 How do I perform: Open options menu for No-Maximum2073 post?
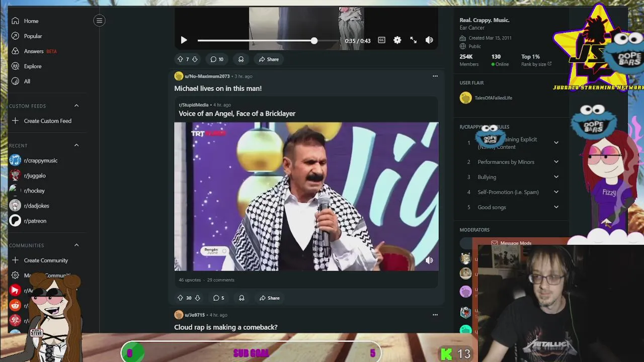click(x=435, y=76)
